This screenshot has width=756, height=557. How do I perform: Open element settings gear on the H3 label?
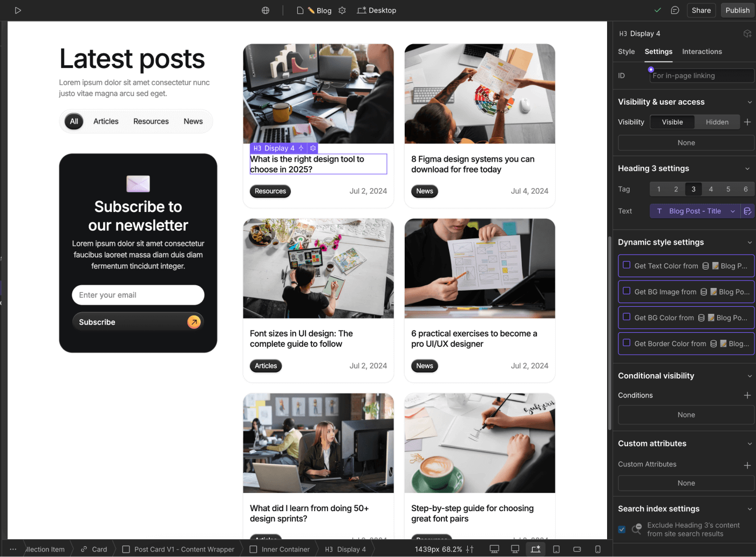[313, 148]
